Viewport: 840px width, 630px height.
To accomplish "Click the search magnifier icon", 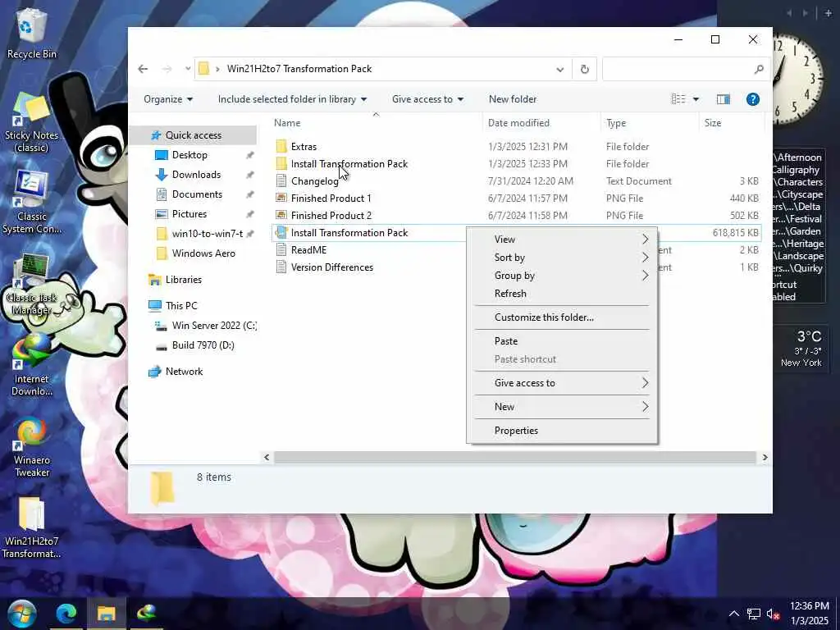I will (759, 69).
